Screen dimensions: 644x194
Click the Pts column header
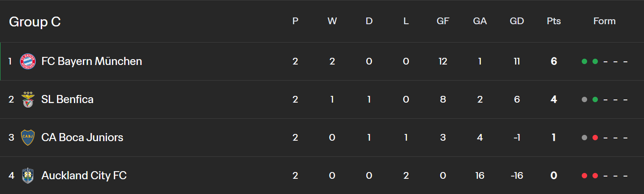(x=554, y=21)
